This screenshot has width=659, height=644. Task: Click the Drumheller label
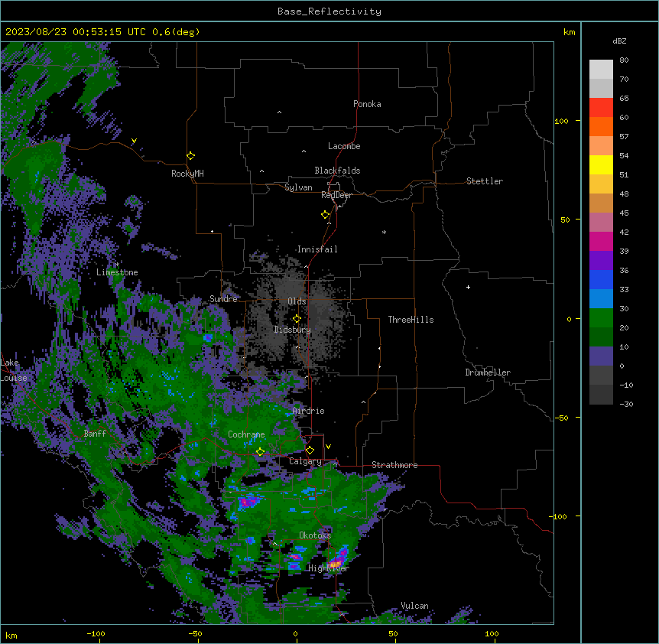pyautogui.click(x=488, y=372)
